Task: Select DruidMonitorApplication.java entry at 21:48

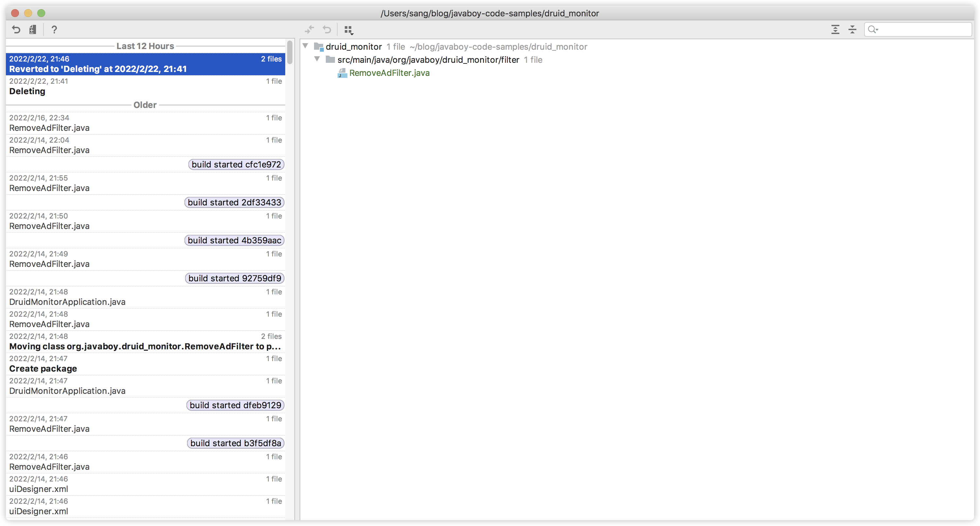Action: 145,297
